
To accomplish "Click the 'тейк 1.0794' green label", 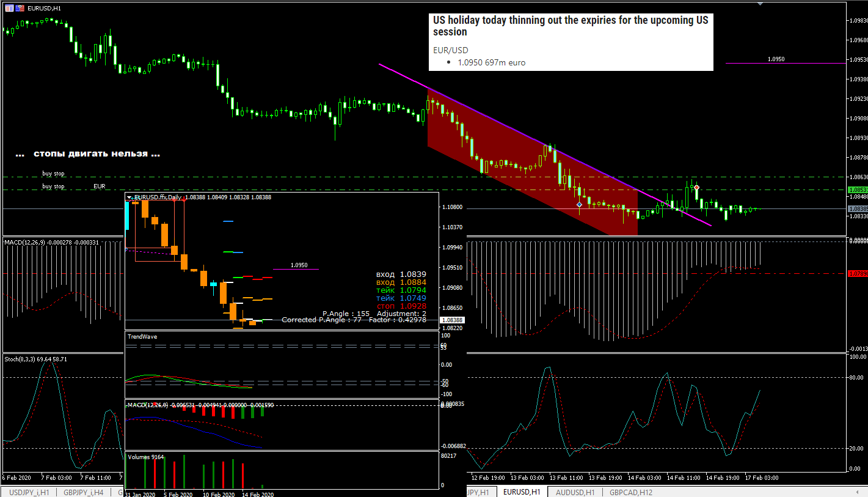I will coord(401,290).
